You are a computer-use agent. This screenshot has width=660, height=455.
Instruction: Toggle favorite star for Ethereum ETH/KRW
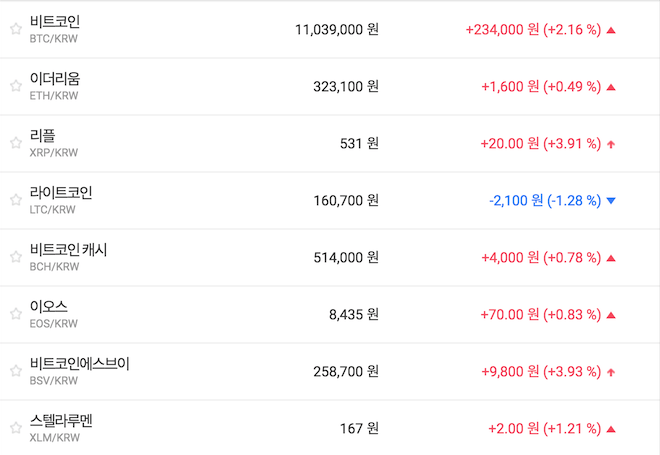15,87
